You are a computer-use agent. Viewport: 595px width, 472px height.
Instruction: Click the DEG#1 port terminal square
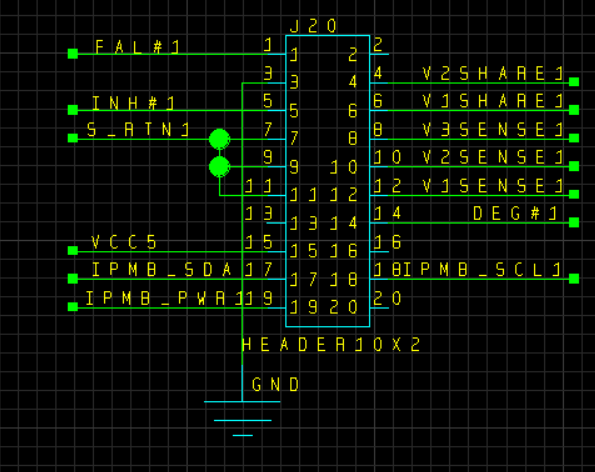click(x=574, y=222)
